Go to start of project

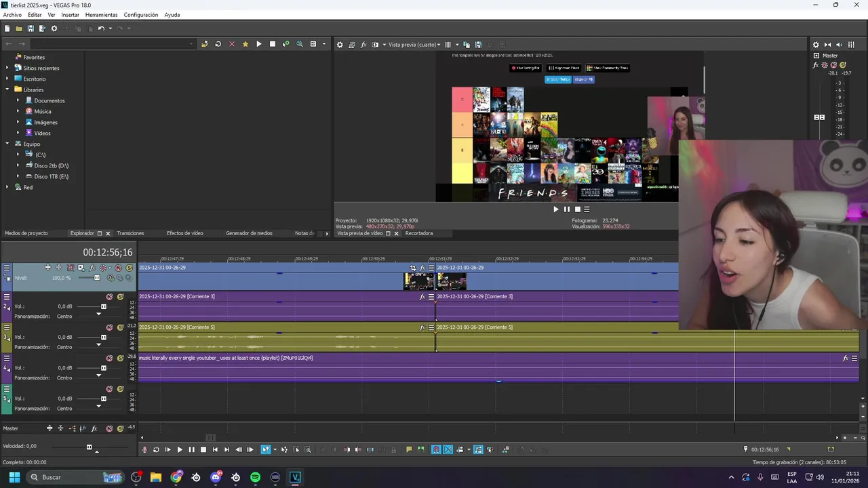pos(215,449)
